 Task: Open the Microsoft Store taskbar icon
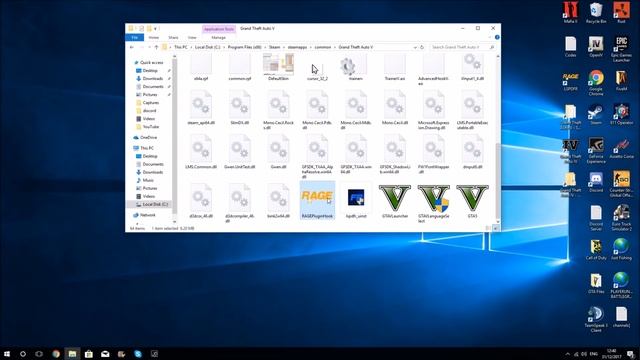pyautogui.click(x=89, y=354)
